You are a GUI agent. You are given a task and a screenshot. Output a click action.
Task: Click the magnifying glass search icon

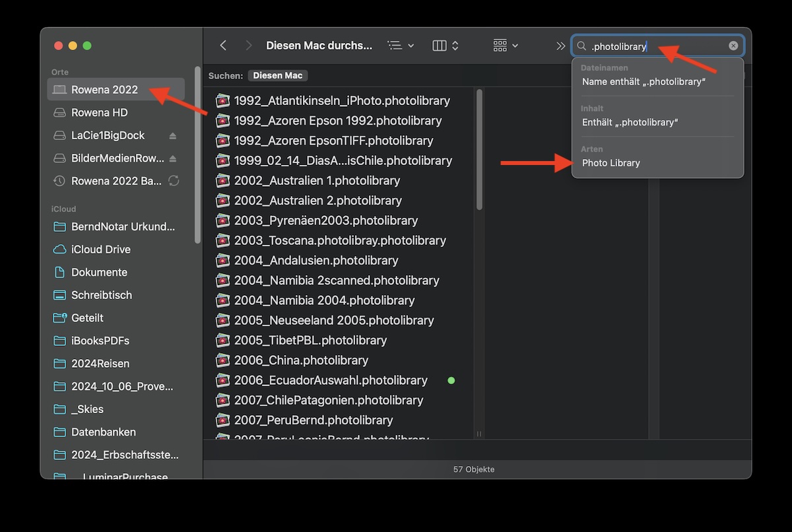coord(581,46)
